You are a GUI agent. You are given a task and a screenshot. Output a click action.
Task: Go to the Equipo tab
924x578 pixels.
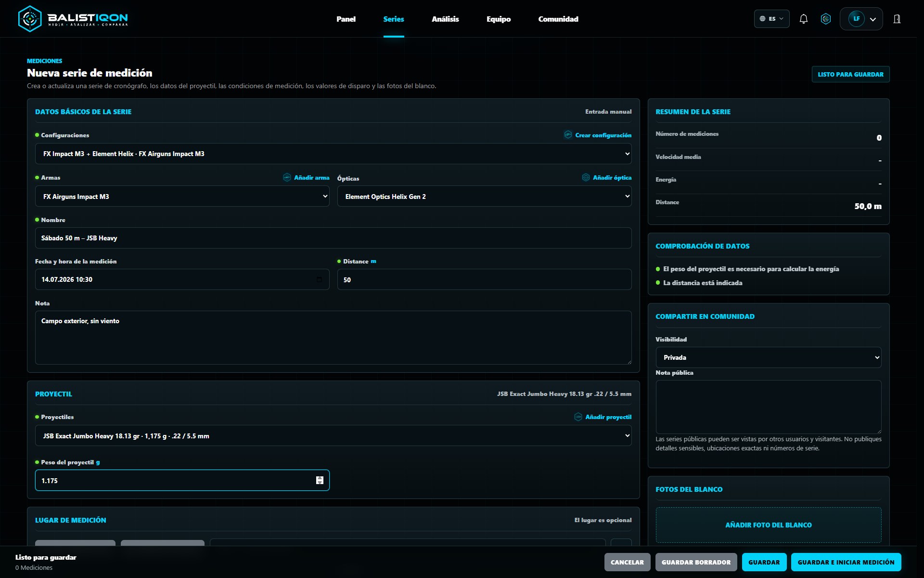click(498, 19)
